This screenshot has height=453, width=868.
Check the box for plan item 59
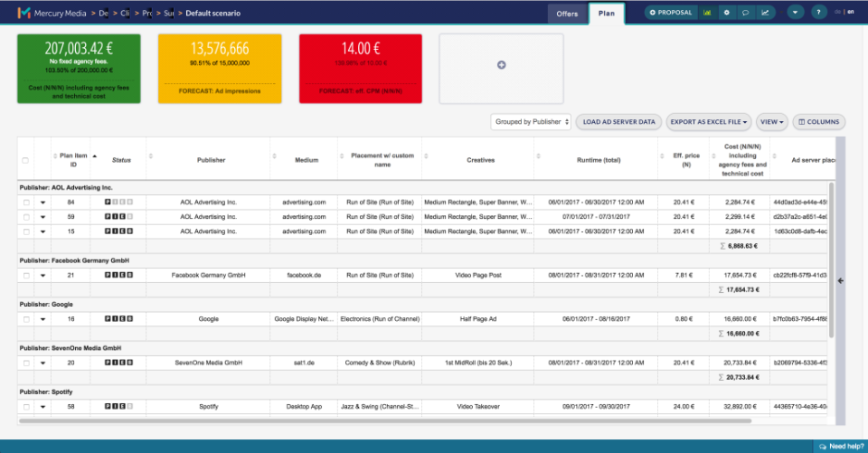click(26, 217)
